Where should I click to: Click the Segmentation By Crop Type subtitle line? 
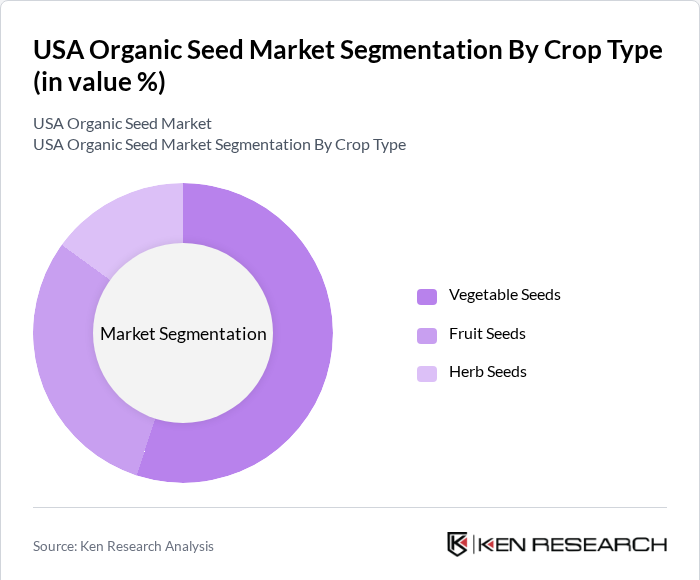[x=219, y=145]
